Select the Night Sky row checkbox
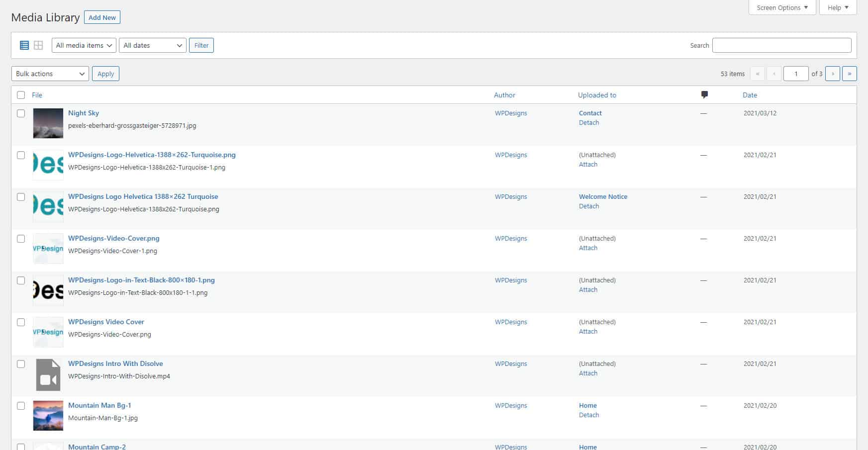This screenshot has height=450, width=868. [x=21, y=113]
